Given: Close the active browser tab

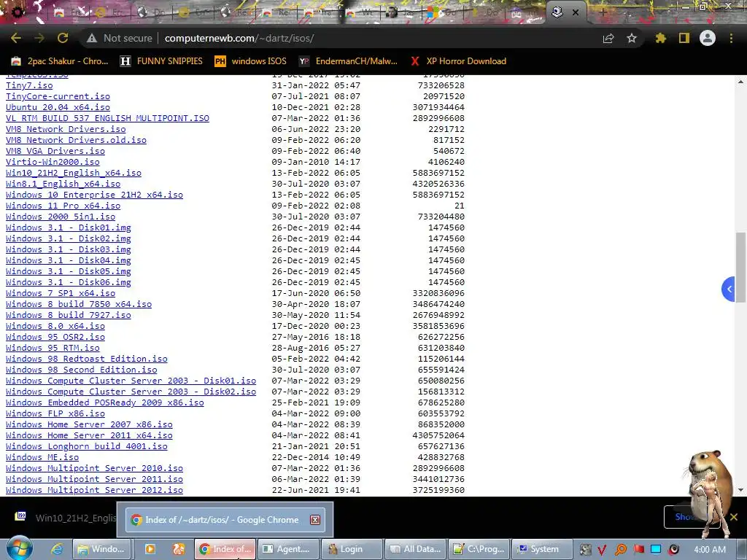Looking at the screenshot, I should tap(576, 12).
